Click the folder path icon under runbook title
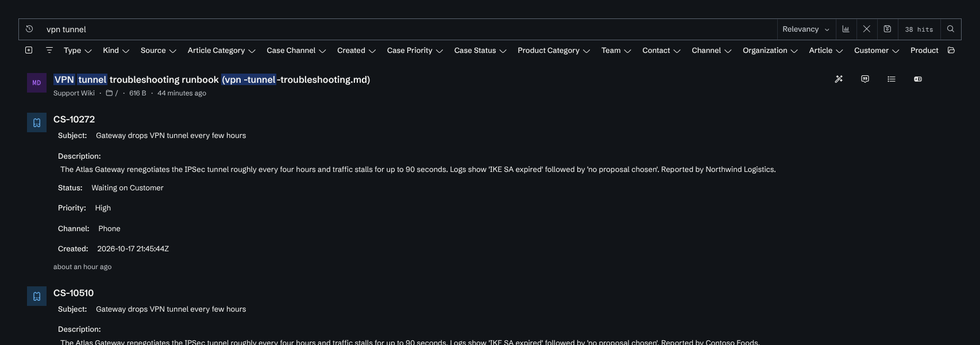 pos(109,93)
